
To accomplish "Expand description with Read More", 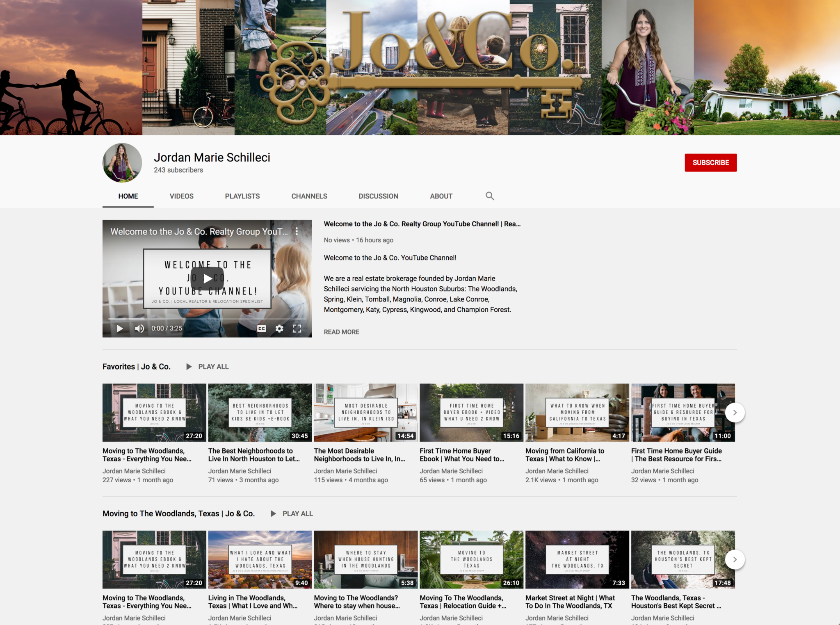I will (x=341, y=332).
